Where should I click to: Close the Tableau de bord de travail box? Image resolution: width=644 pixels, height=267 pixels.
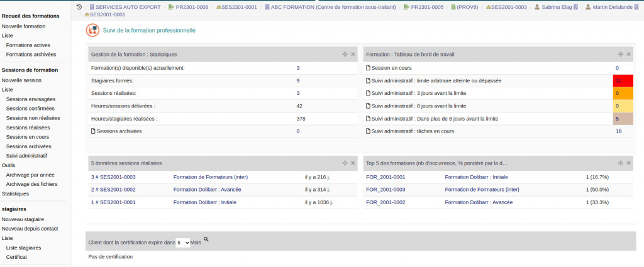coord(629,55)
